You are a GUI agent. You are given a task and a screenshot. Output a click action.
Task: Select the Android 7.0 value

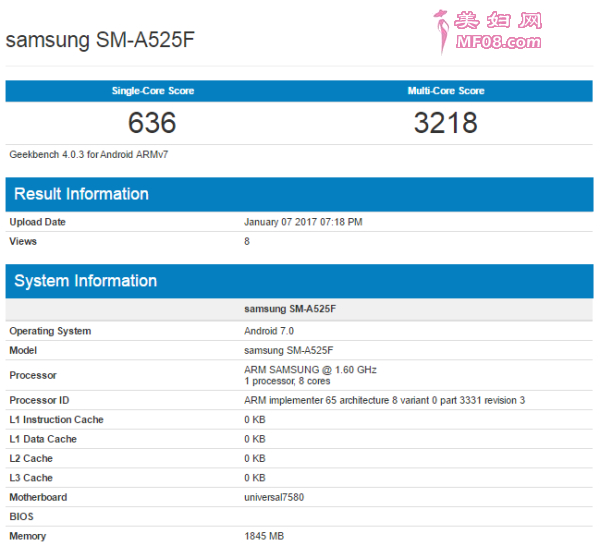pyautogui.click(x=269, y=331)
